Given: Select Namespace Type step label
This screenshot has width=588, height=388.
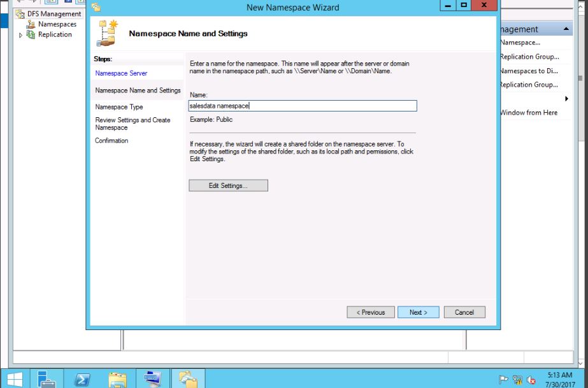Looking at the screenshot, I should click(x=119, y=107).
